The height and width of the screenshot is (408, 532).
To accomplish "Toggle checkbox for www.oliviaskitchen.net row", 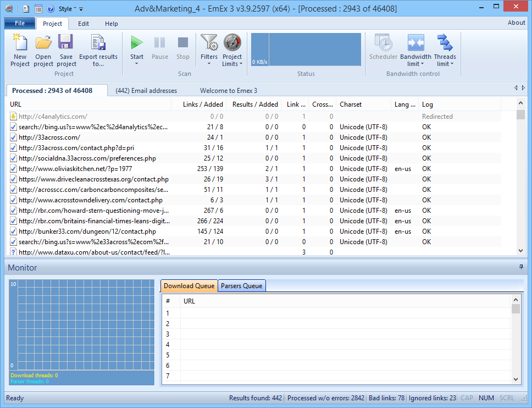I will pos(14,169).
